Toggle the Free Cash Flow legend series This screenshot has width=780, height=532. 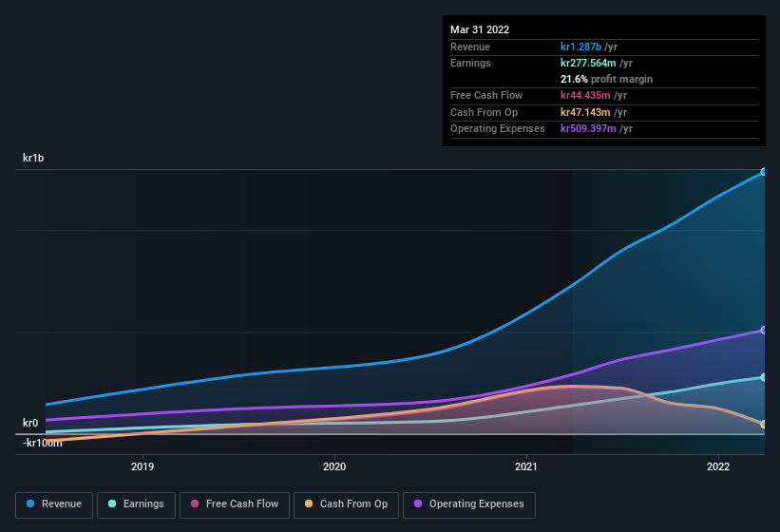[235, 504]
